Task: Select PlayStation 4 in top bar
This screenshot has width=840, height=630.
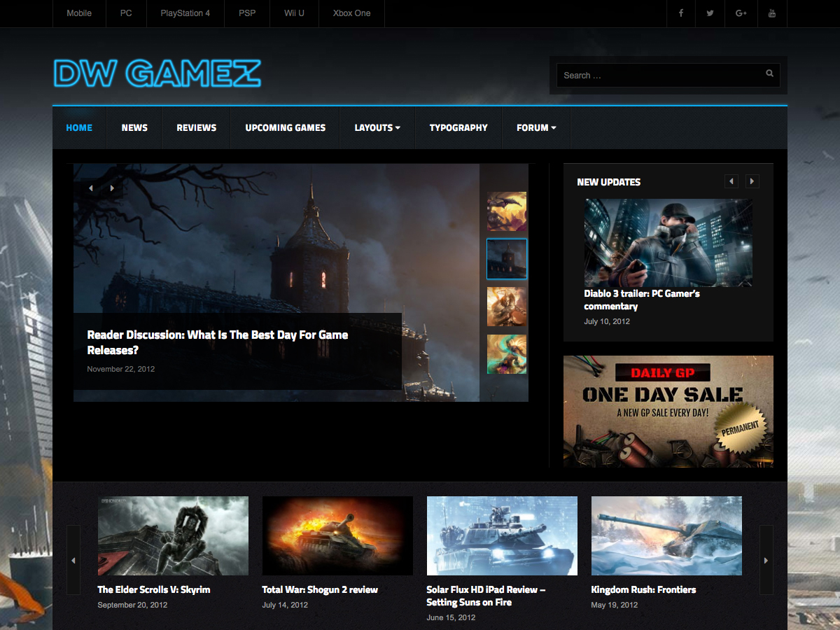Action: point(185,13)
